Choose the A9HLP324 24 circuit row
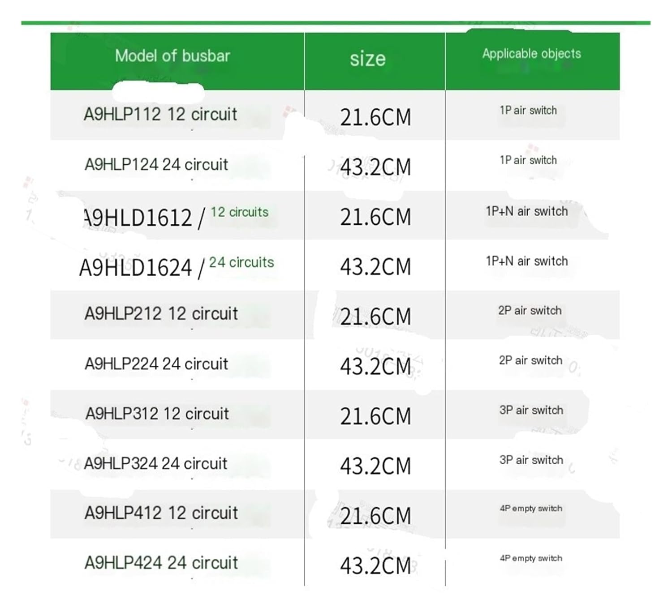The width and height of the screenshot is (672, 616). point(155,463)
